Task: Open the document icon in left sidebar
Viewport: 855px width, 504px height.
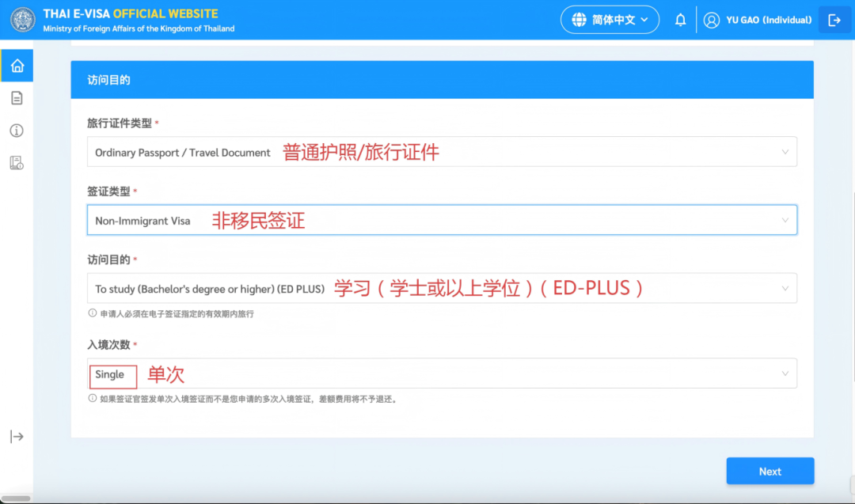Action: (x=17, y=98)
